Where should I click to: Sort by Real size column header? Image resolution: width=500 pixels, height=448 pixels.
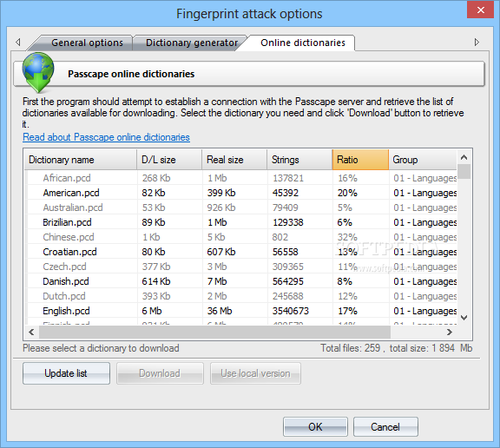[234, 160]
